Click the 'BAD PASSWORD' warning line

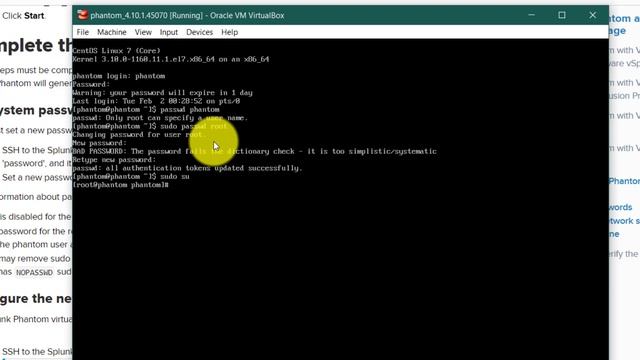pyautogui.click(x=254, y=151)
